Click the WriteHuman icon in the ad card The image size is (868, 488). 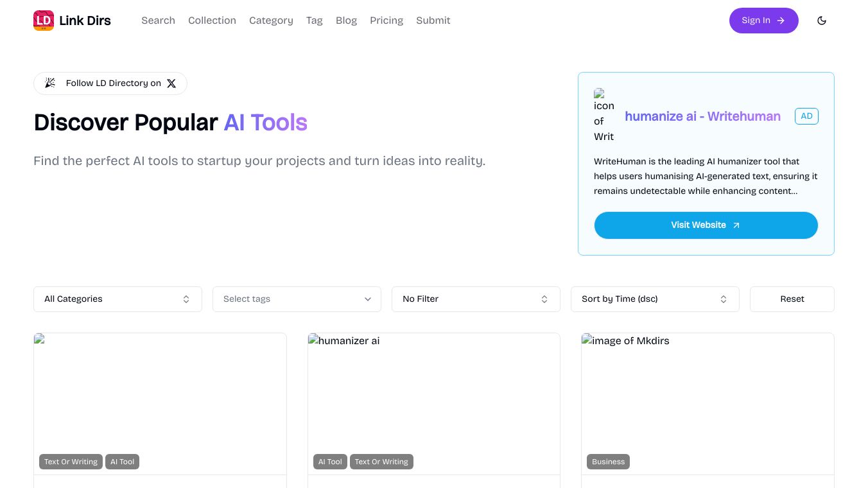click(x=603, y=116)
